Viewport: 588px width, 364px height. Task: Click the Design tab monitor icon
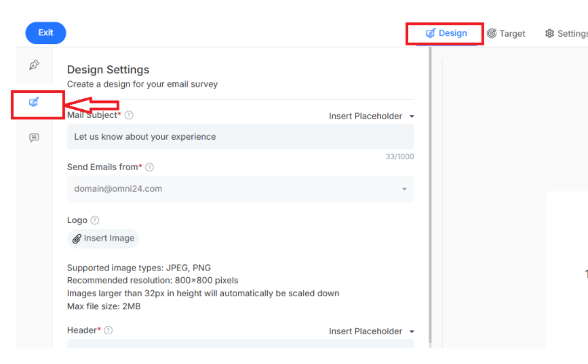(x=431, y=33)
